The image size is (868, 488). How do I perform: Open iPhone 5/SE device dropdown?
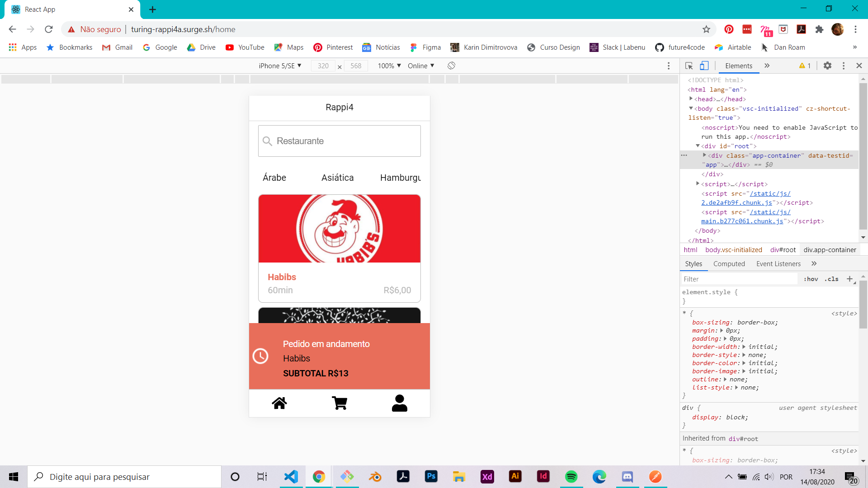coord(280,66)
